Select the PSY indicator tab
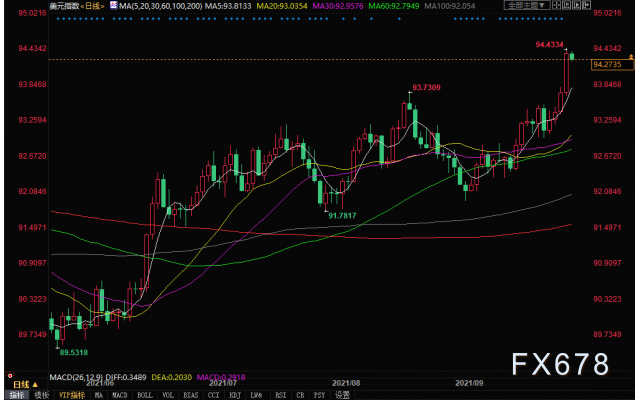Viewport: 640px width, 400px height. (319, 395)
